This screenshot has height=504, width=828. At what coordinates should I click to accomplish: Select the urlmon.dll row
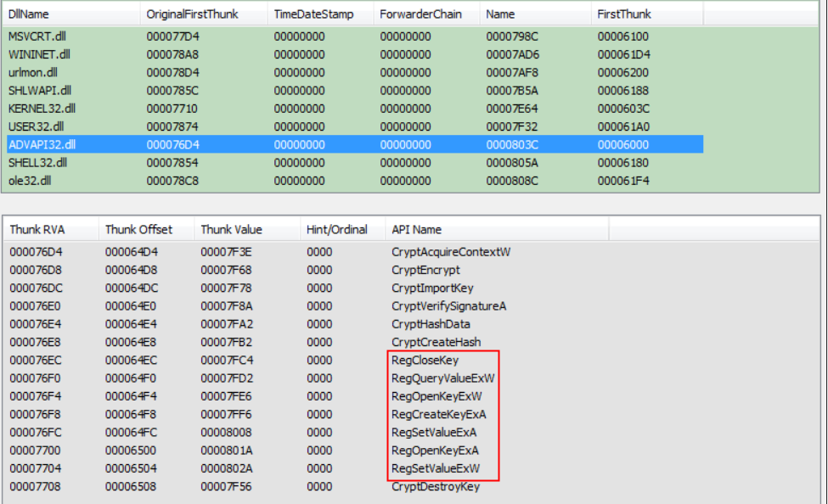coord(355,72)
